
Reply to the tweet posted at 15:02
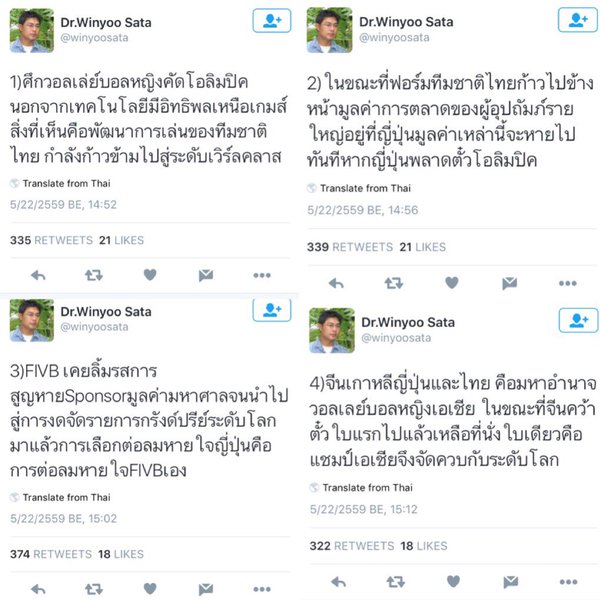coord(38,589)
